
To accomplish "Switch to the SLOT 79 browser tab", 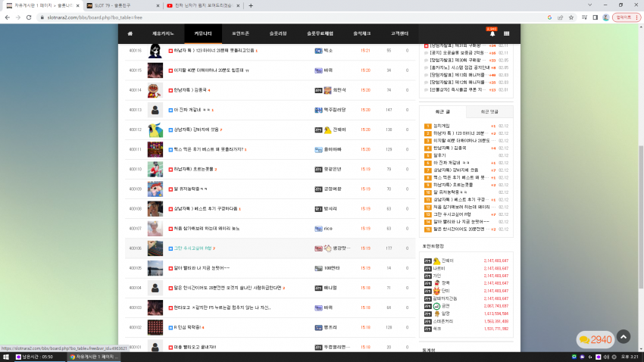I will point(121,6).
